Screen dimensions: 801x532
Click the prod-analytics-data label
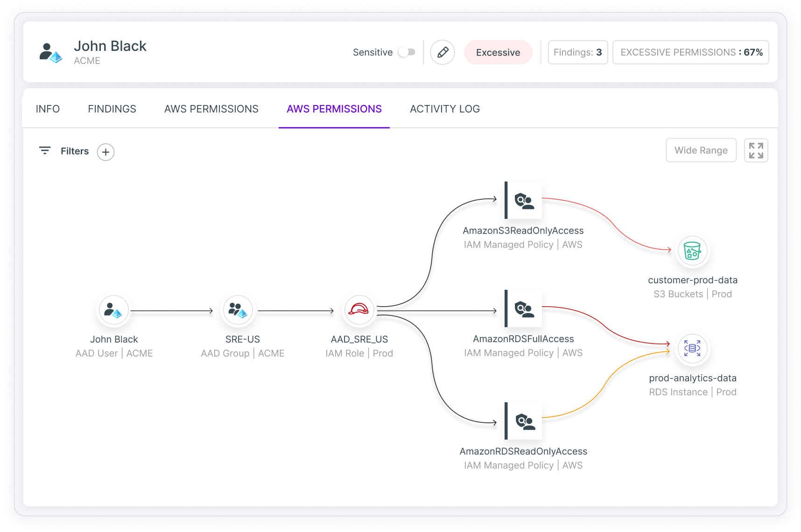pos(693,378)
